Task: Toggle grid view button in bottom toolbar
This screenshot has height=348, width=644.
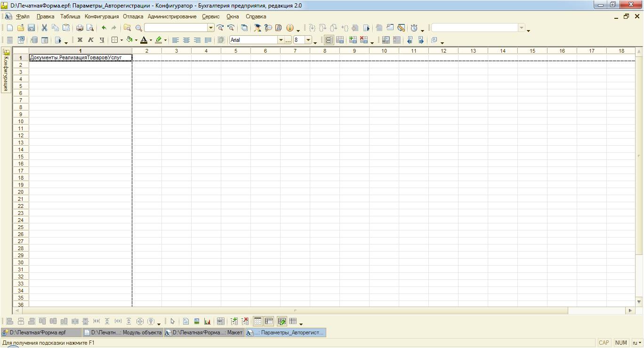Action: pos(258,322)
